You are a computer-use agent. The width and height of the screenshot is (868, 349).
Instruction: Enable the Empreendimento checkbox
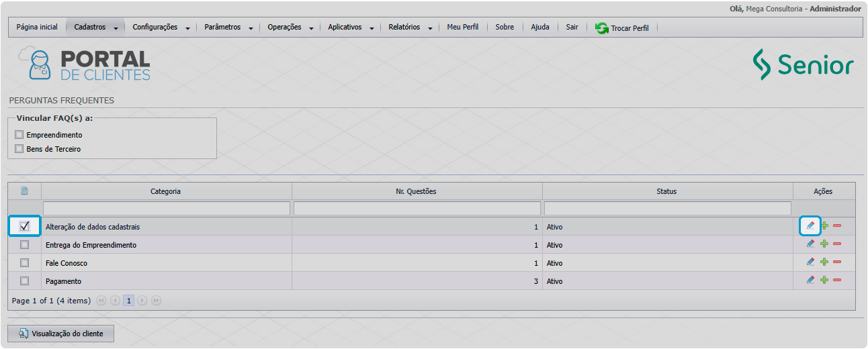click(x=19, y=135)
